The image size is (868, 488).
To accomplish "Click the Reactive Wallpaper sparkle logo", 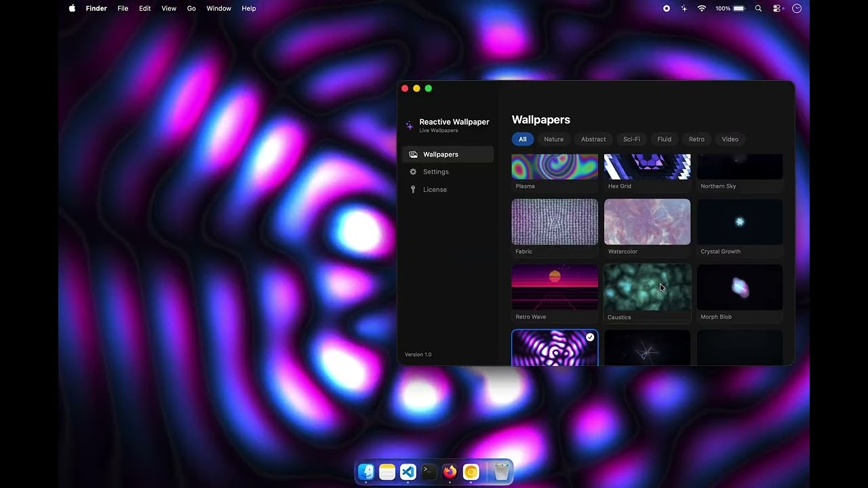I will 410,125.
